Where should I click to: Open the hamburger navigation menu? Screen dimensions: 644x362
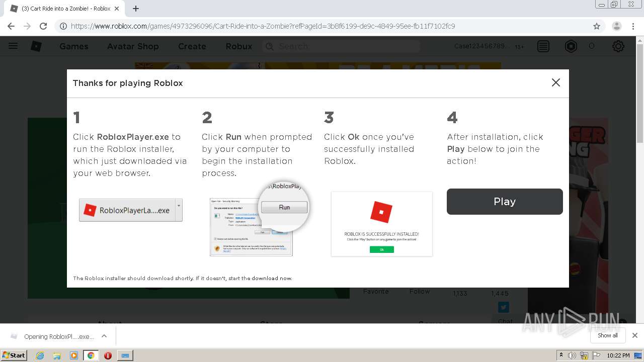13,46
